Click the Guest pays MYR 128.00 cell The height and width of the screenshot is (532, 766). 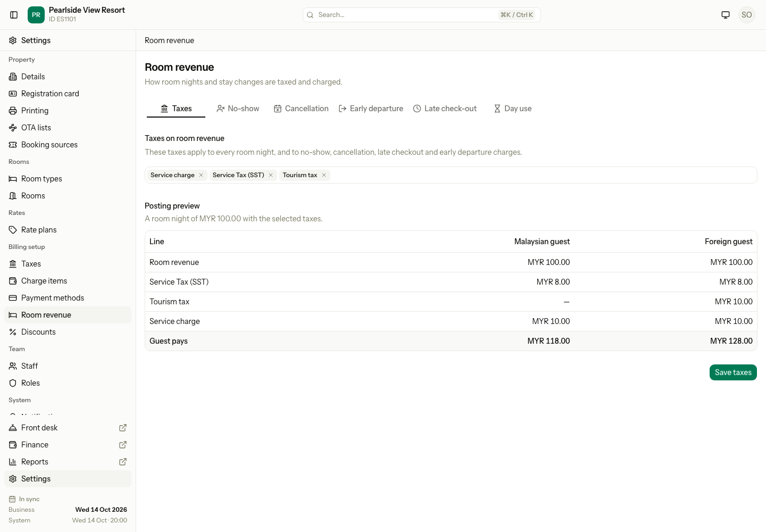click(x=731, y=341)
